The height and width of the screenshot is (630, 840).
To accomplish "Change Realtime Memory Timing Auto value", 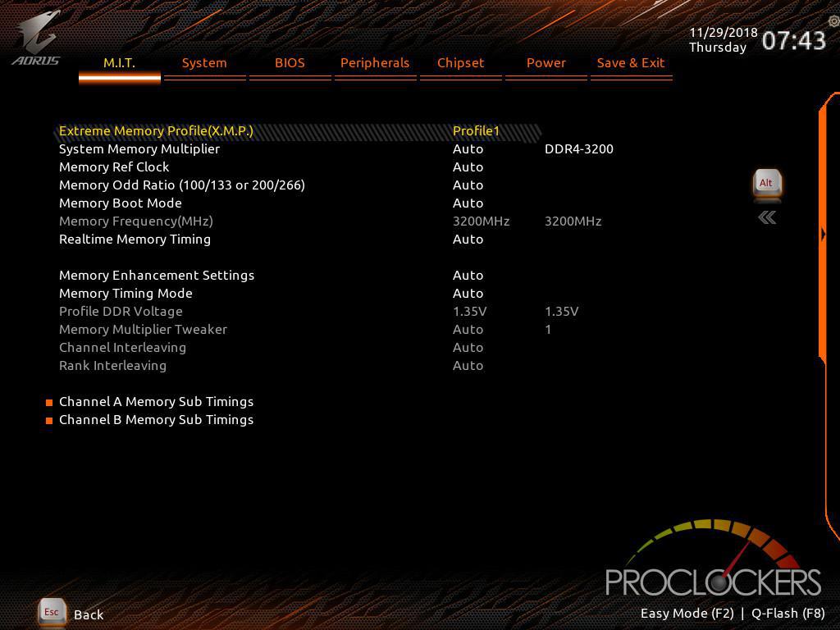I will pos(468,240).
